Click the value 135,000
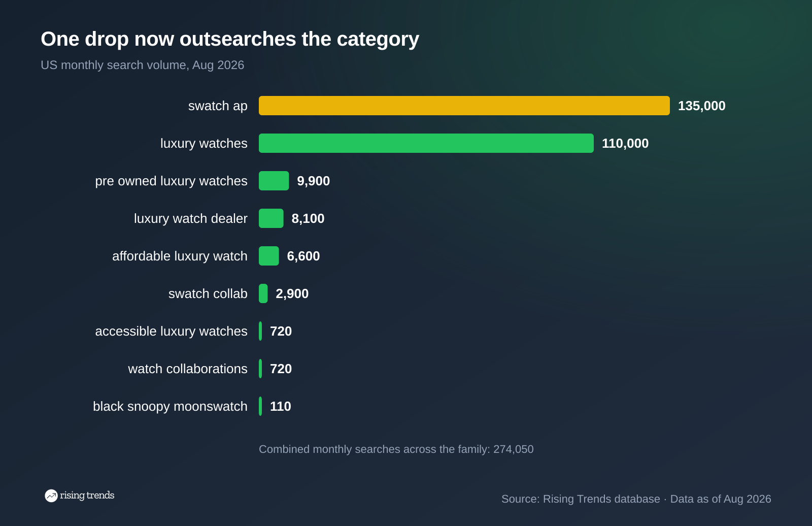 pyautogui.click(x=702, y=106)
